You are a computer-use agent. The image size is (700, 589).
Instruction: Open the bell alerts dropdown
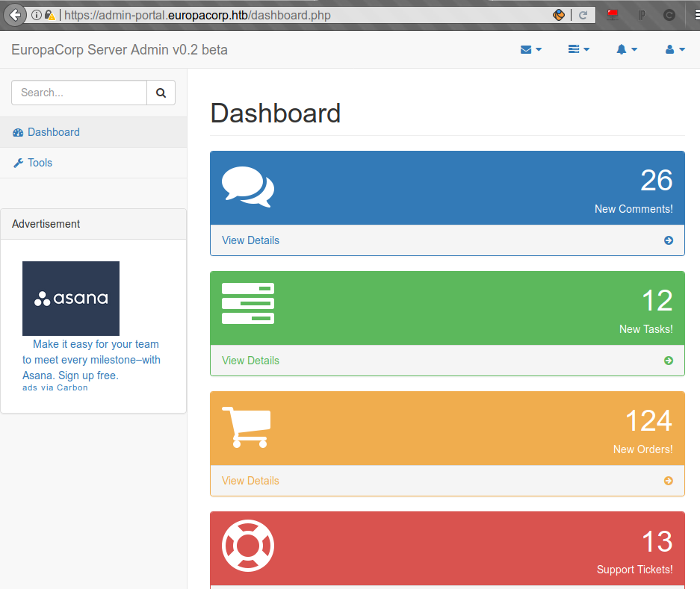(x=626, y=49)
